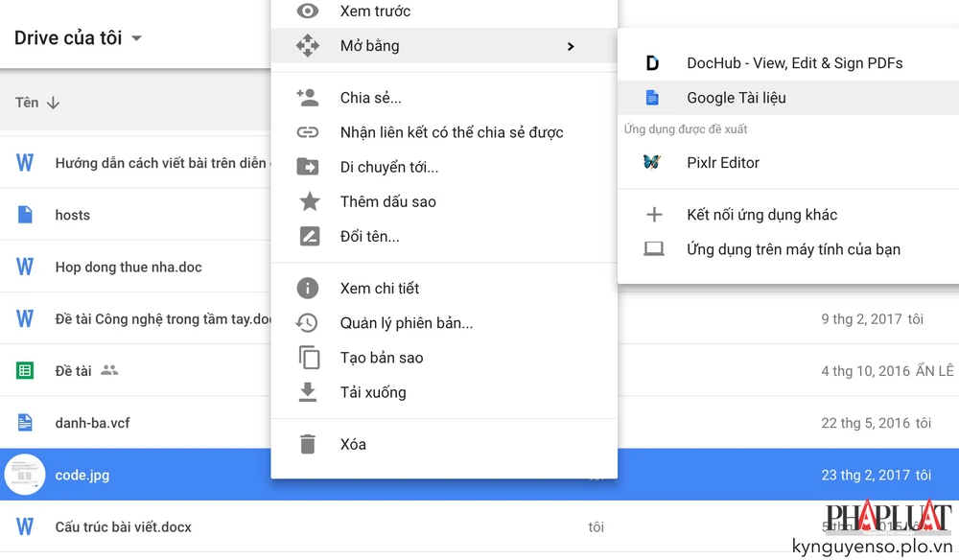Click the download icon for Tải xuống

307,391
